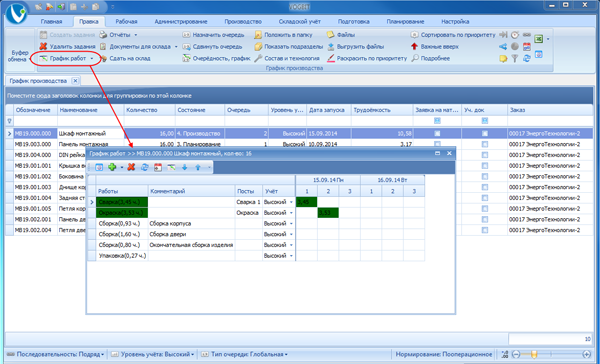Image resolution: width=600 pixels, height=364 pixels.
Task: Open dropdown arrow next to Excel icon
Action: 548,39
